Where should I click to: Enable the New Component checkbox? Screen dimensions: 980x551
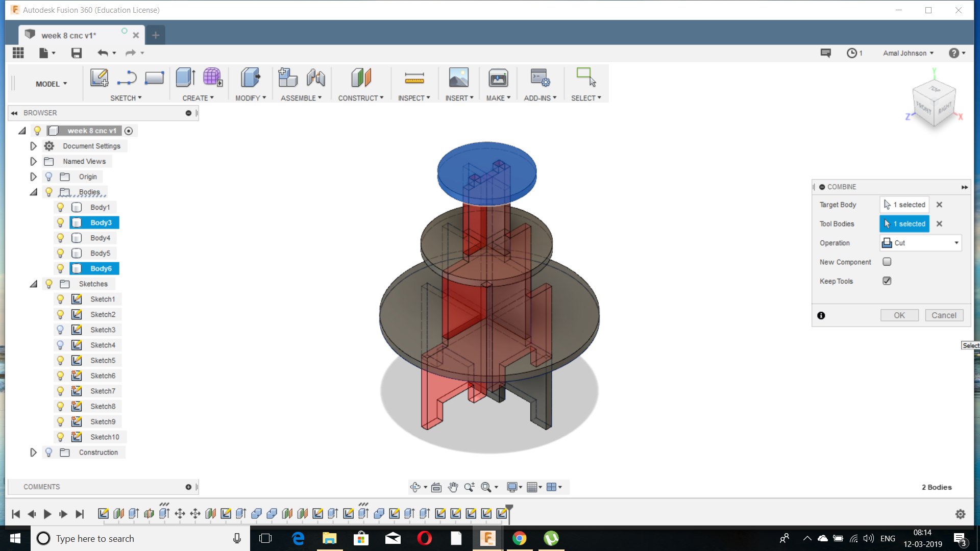(887, 262)
